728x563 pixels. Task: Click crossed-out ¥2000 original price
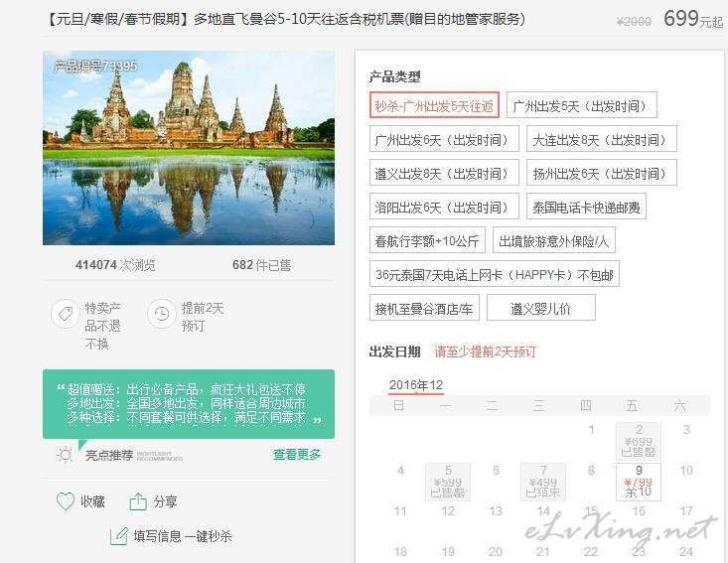point(634,22)
